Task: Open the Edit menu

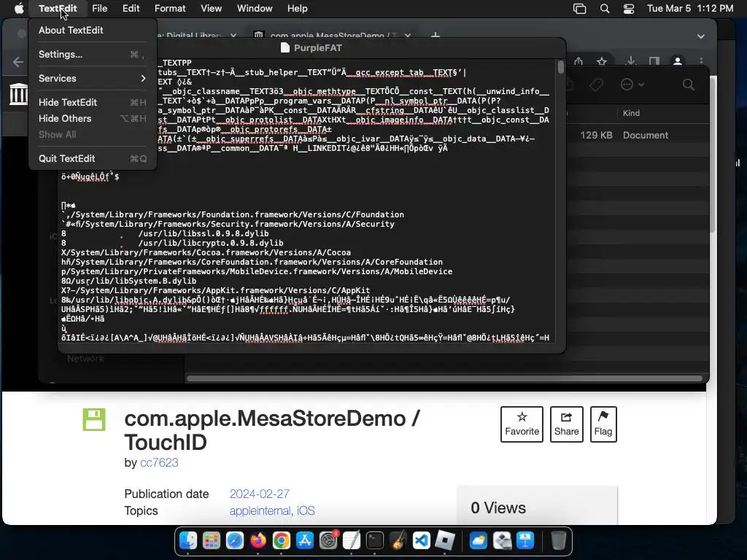Action: tap(131, 9)
